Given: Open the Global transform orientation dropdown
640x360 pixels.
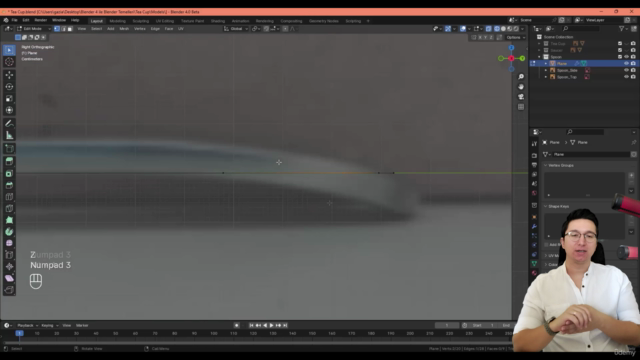Looking at the screenshot, I should (x=236, y=29).
